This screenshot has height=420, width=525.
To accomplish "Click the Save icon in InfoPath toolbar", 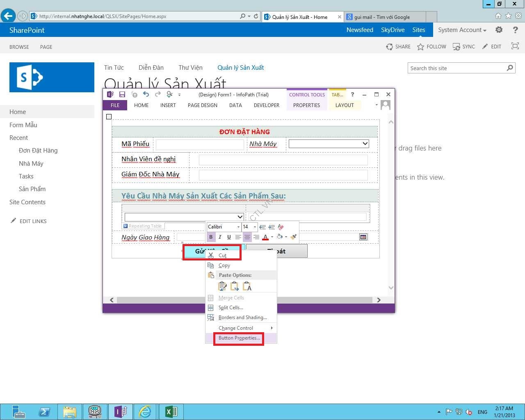I will tap(122, 94).
